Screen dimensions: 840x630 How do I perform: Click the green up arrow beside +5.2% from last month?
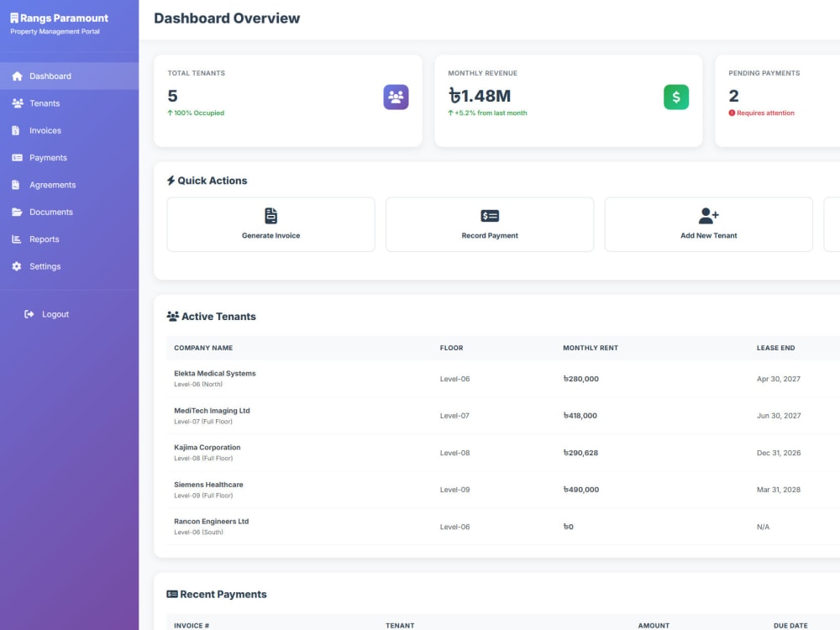coord(450,113)
